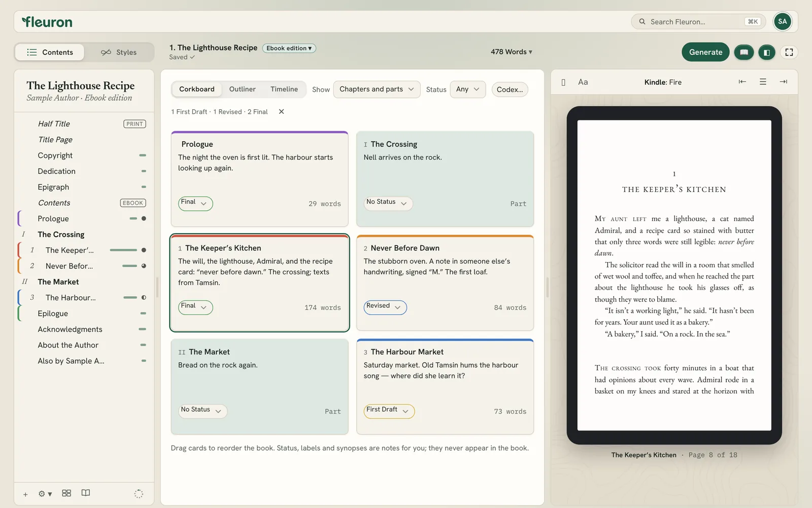Click the status dot on Prologue row
The image size is (812, 508).
tap(144, 218)
